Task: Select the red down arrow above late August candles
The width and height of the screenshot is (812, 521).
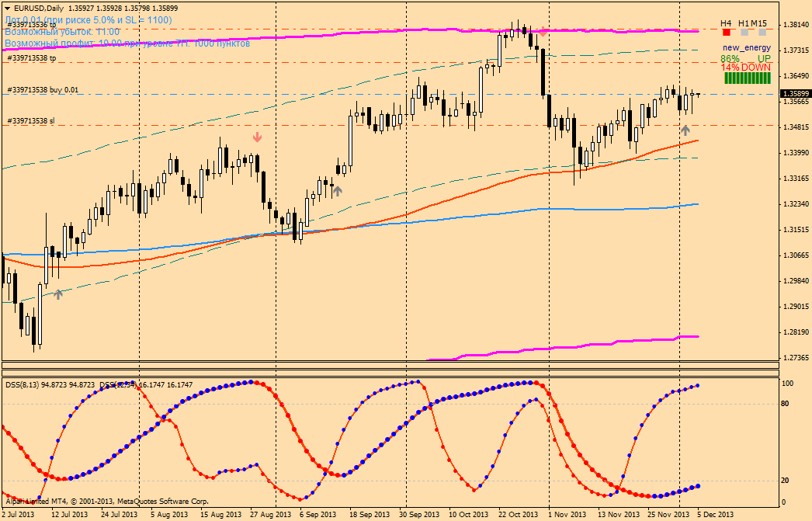Action: [258, 137]
